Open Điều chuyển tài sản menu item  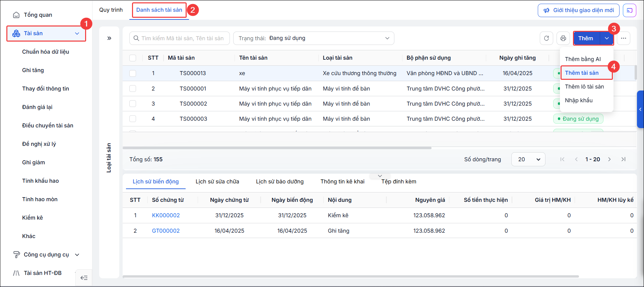pos(48,125)
